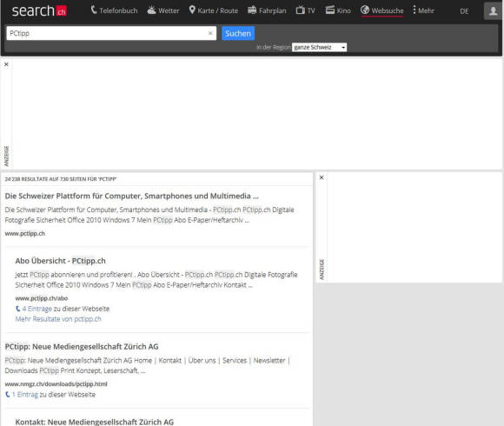Close the right sidebar ad
The image size is (504, 426).
(x=322, y=177)
